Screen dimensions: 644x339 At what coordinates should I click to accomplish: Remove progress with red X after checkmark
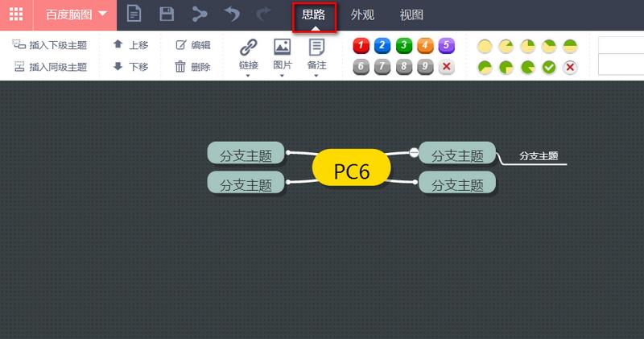pos(570,67)
